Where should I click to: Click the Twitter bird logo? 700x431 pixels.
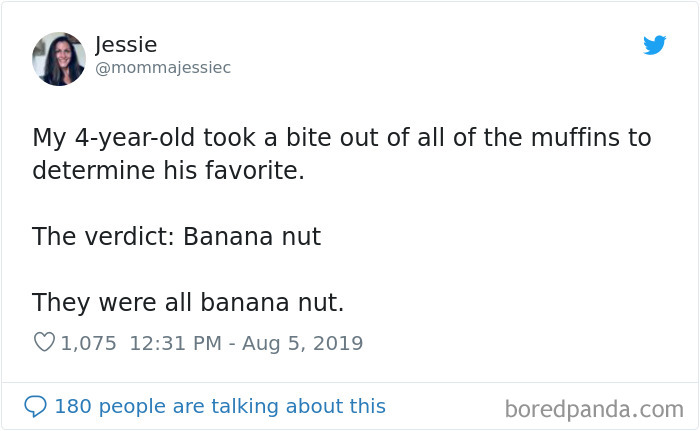654,45
